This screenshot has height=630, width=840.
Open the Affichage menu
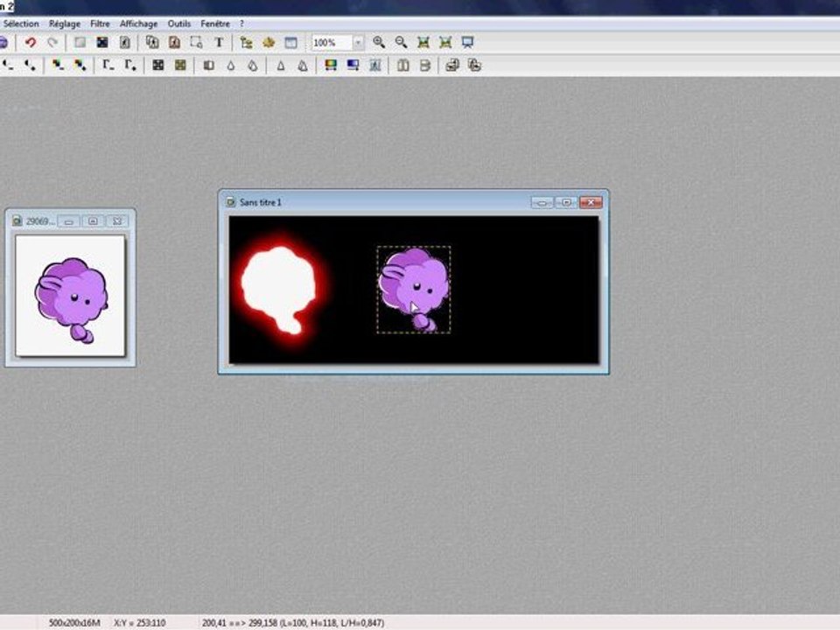[x=138, y=24]
